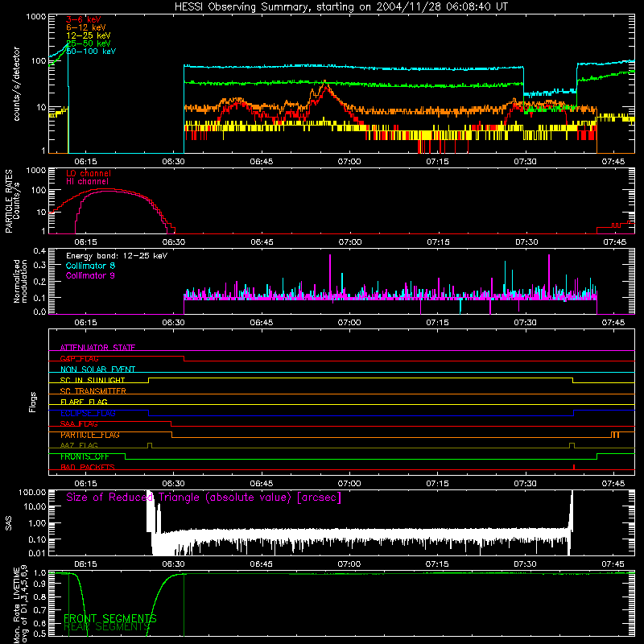Click the HESSI Observing Summary title text
Viewport: 644px width, 644px height.
(x=341, y=7)
